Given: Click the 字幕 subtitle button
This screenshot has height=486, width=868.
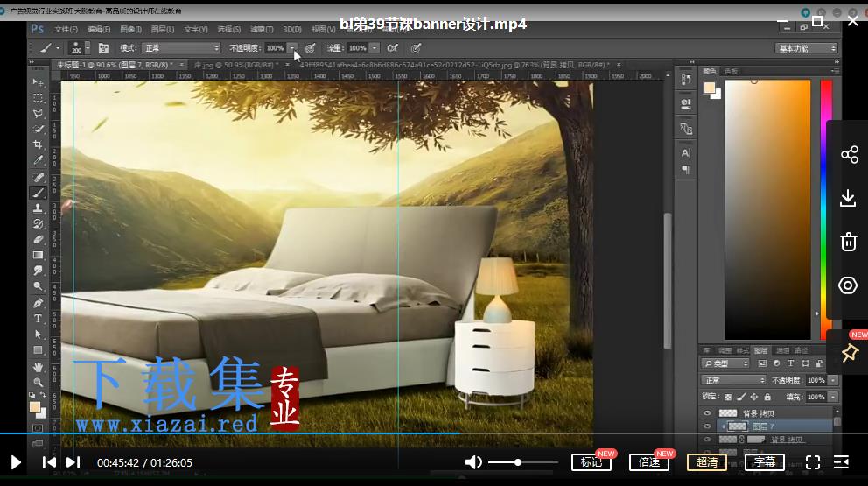Looking at the screenshot, I should click(765, 461).
